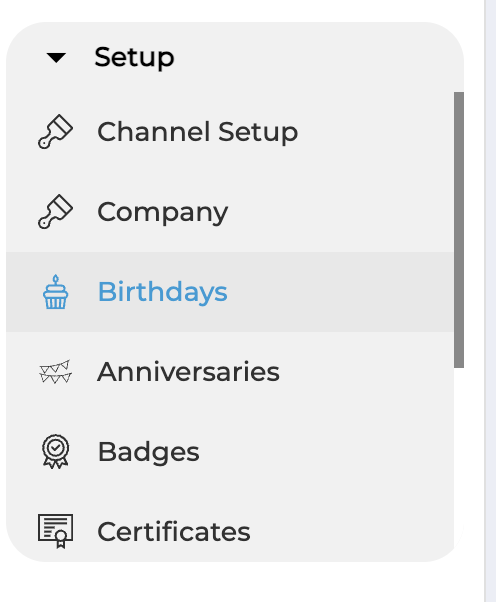Open the Badges text label
The image size is (496, 602).
tap(149, 452)
